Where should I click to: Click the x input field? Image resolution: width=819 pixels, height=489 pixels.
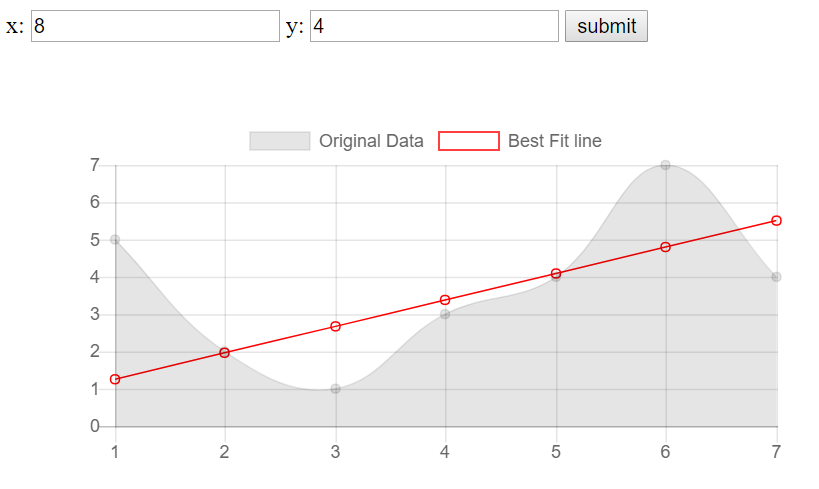(x=155, y=26)
